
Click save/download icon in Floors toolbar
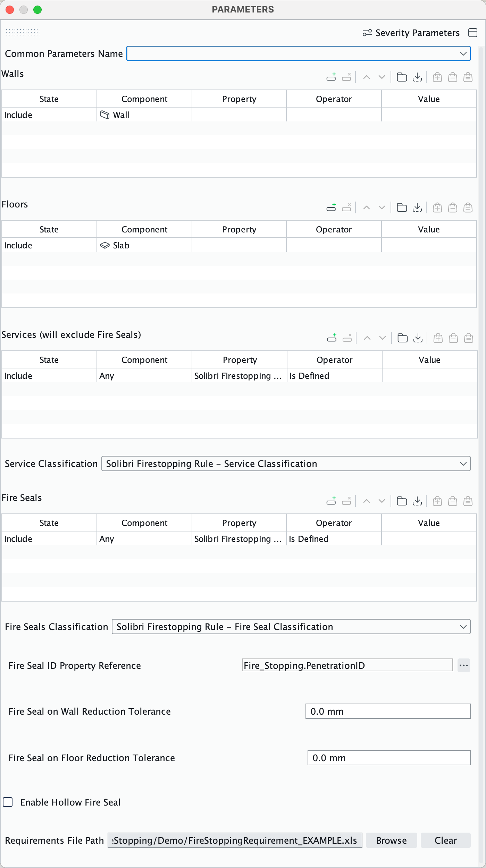[x=417, y=207]
